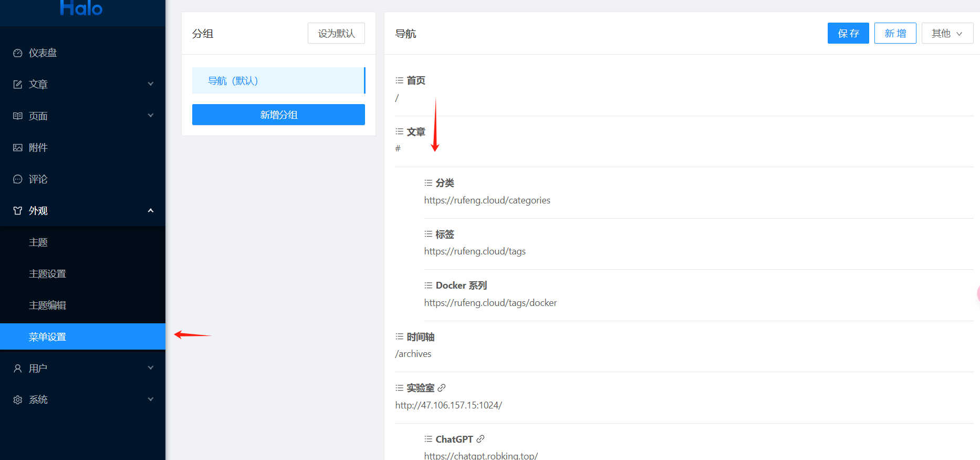Click the 评论 chat bubble icon
Viewport: 980px width, 460px height.
tap(18, 179)
